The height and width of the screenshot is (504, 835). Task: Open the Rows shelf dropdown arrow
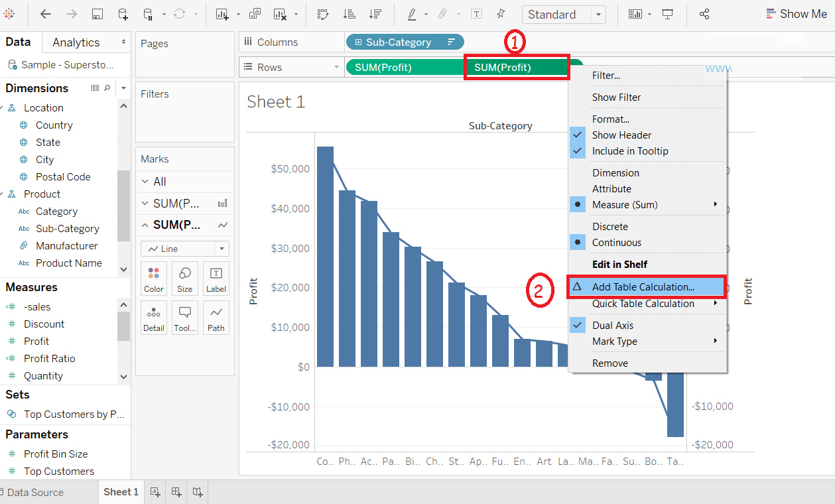(336, 68)
